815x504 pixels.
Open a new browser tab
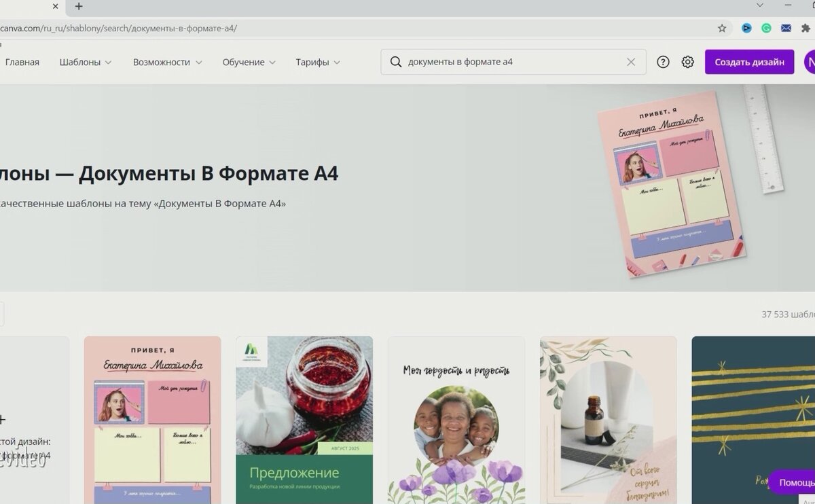(x=79, y=6)
